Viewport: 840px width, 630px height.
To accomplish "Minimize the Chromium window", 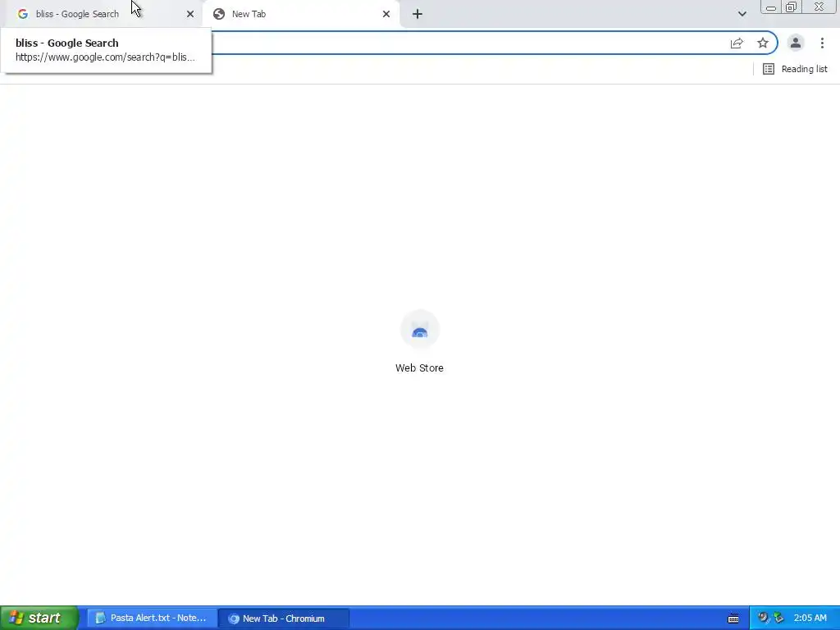I will click(771, 7).
